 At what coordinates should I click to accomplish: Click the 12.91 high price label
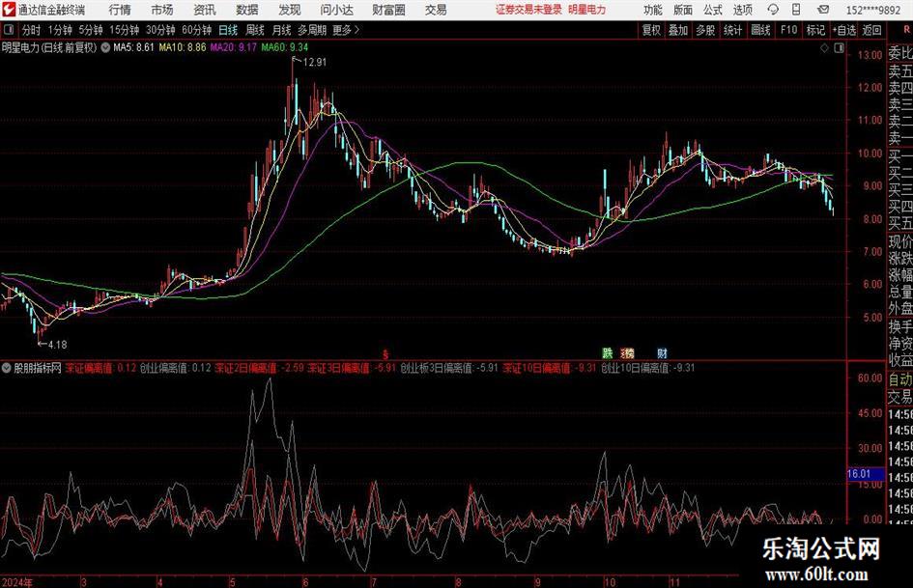[x=314, y=63]
